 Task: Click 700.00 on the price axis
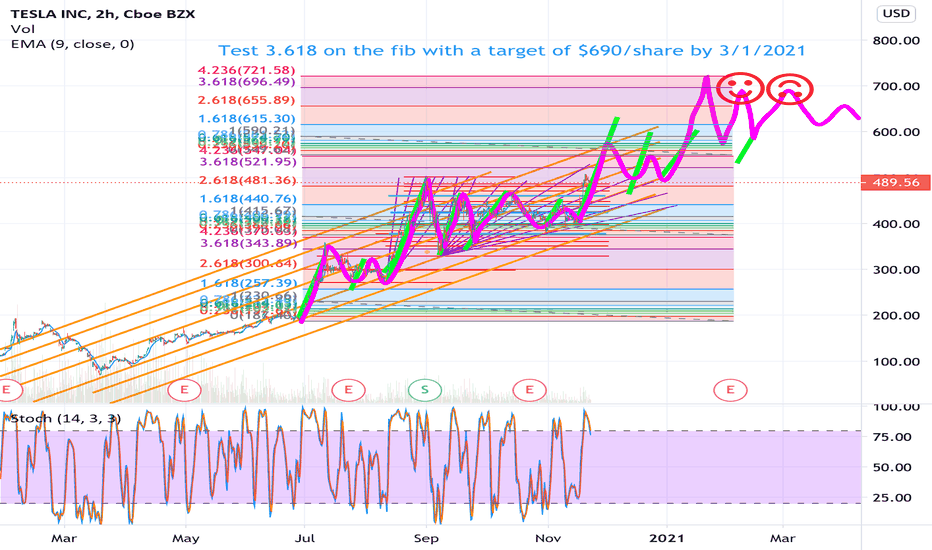896,86
